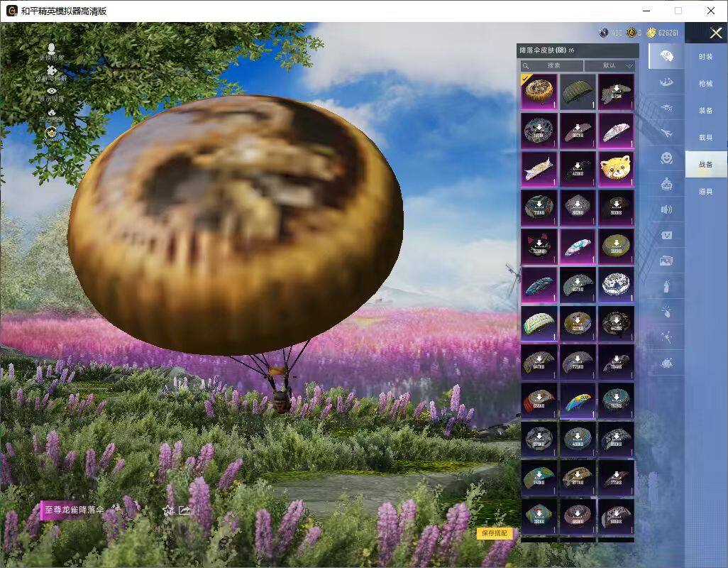Select the highlighted 战备 tab
This screenshot has width=728, height=568.
706,165
